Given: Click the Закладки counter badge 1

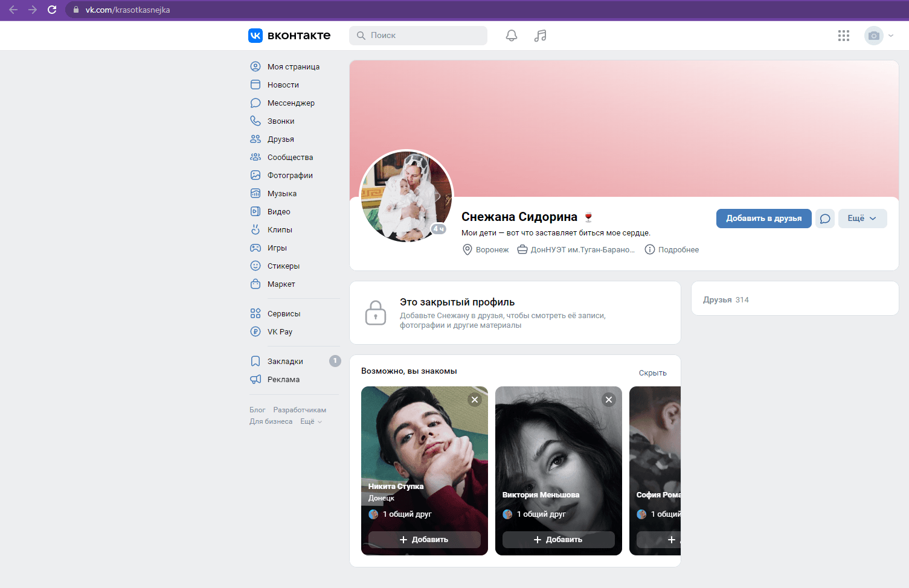Looking at the screenshot, I should click(x=335, y=361).
